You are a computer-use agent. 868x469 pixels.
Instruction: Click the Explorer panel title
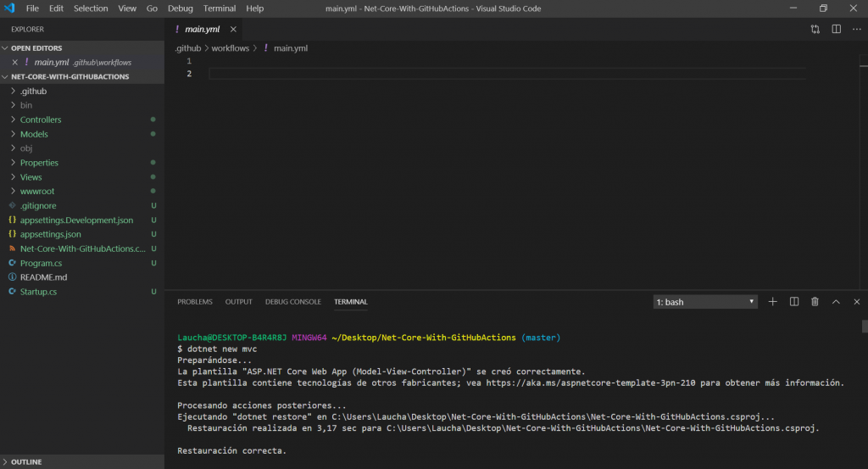pos(28,30)
